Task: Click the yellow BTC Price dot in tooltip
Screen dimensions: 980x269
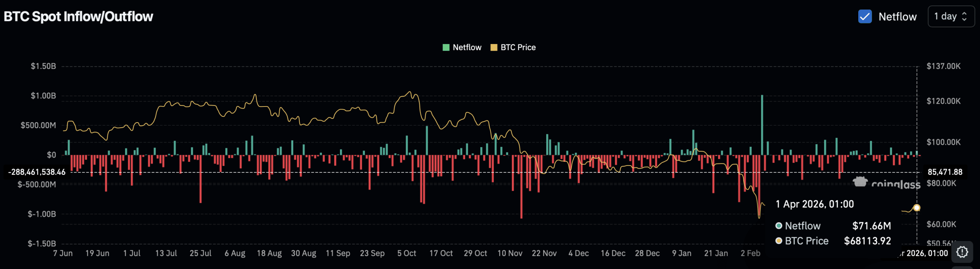Action: pos(779,241)
